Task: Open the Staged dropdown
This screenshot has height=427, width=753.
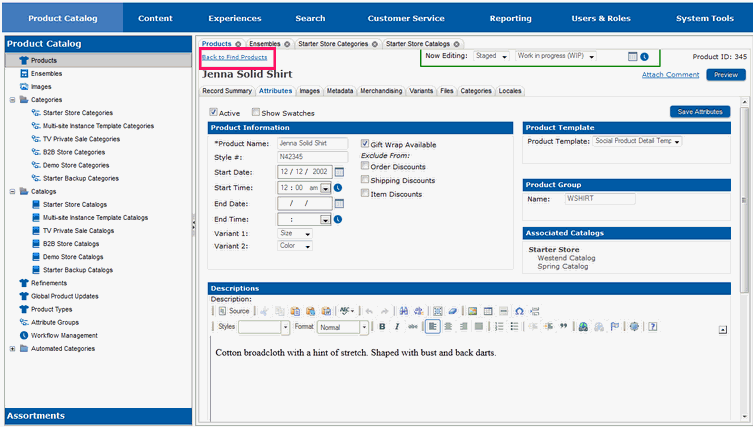Action: click(491, 56)
